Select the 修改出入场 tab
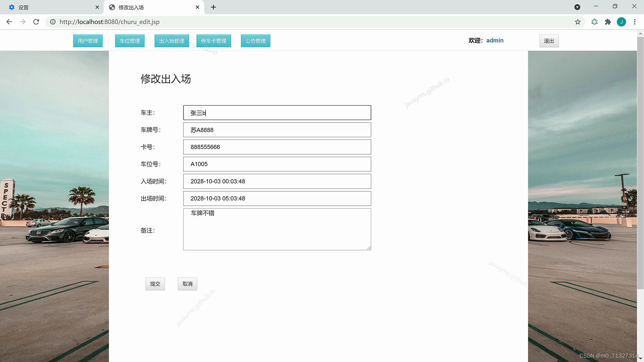The image size is (644, 362). [x=154, y=7]
